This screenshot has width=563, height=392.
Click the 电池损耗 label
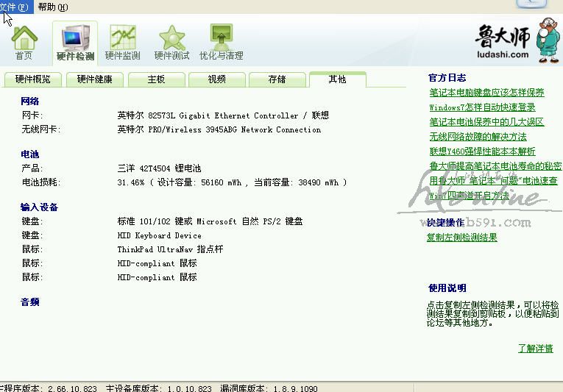pos(41,182)
